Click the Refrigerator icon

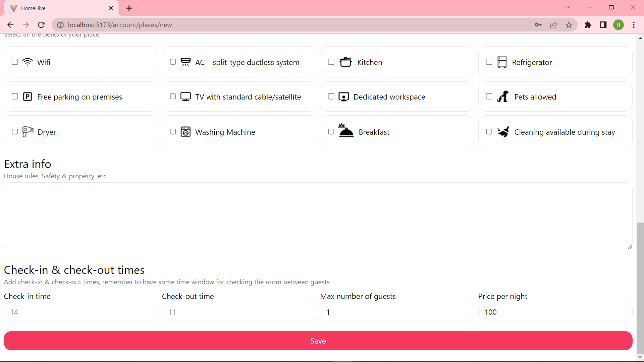point(502,62)
